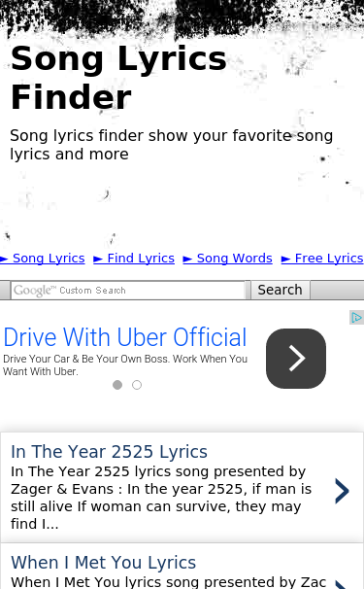Select the first ad carousel dot
Viewport: 364px width, 589px height.
tap(117, 385)
